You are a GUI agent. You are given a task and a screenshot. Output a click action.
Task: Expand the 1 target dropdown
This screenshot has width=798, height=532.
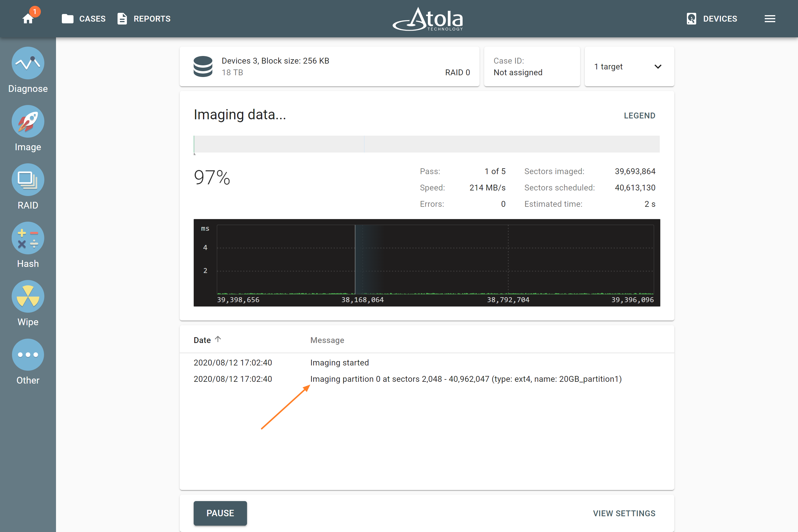(x=629, y=66)
